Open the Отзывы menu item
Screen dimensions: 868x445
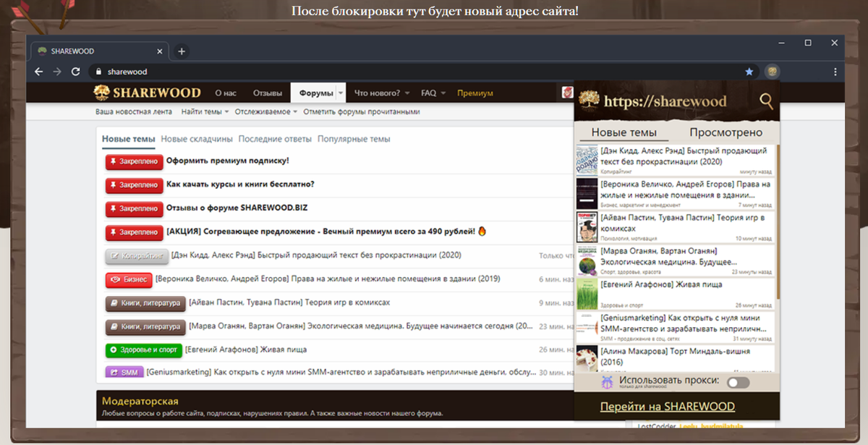click(x=267, y=93)
